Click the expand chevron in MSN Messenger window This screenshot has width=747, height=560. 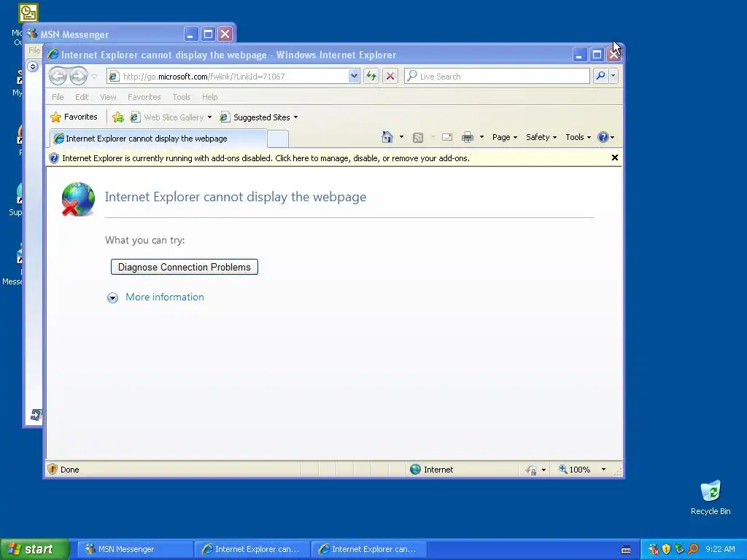coord(32,66)
